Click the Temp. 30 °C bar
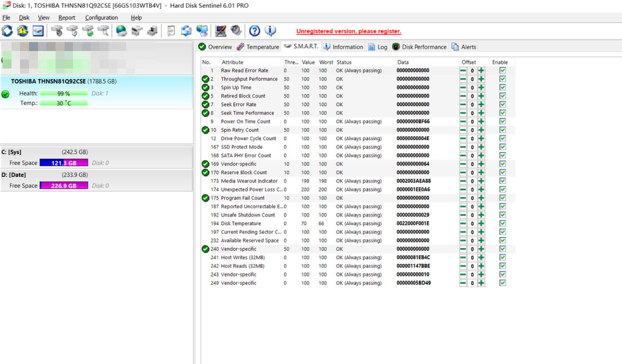 click(64, 103)
